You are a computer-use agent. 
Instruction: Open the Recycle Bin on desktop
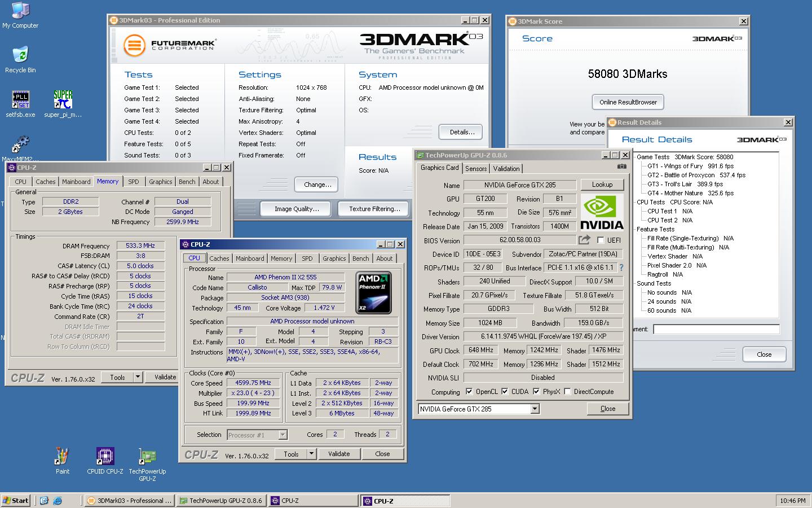point(20,56)
